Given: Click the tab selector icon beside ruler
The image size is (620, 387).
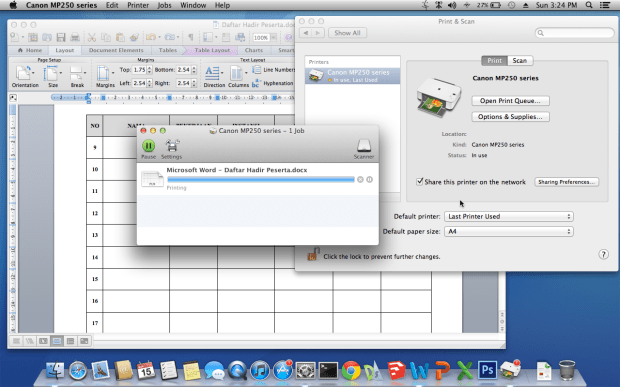Looking at the screenshot, I should click(13, 97).
